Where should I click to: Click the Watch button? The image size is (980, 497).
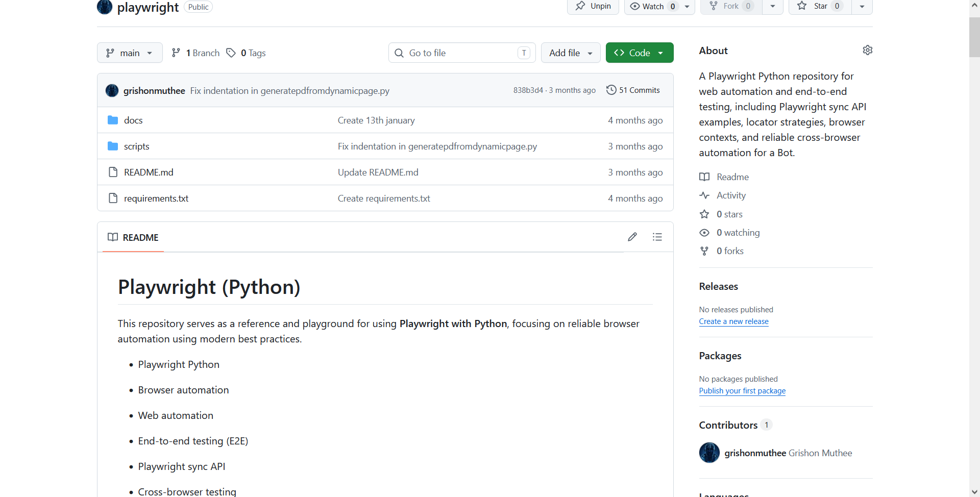click(653, 6)
